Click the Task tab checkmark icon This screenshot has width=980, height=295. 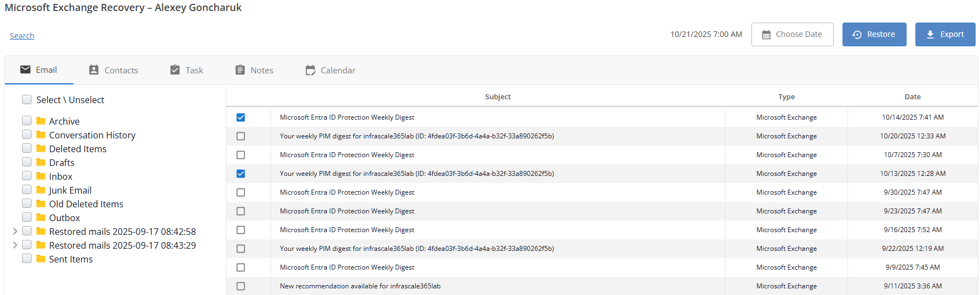175,70
